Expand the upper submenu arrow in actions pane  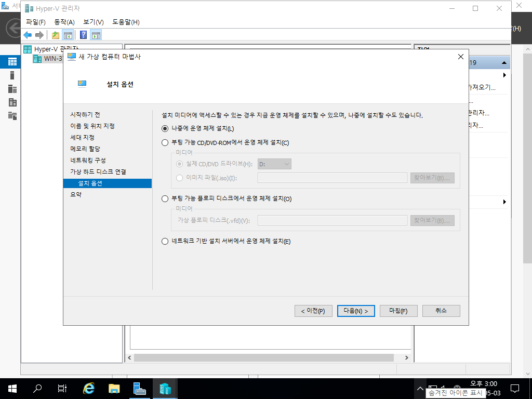click(504, 75)
